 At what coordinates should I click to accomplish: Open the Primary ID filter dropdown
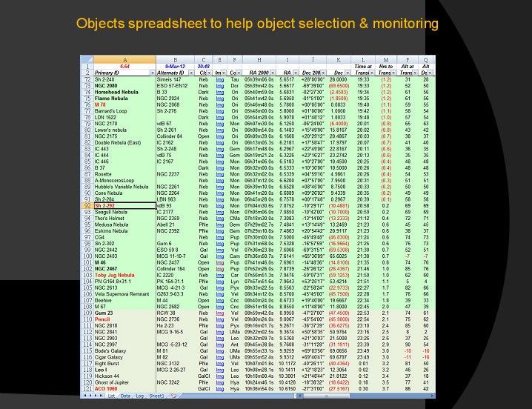coord(152,73)
